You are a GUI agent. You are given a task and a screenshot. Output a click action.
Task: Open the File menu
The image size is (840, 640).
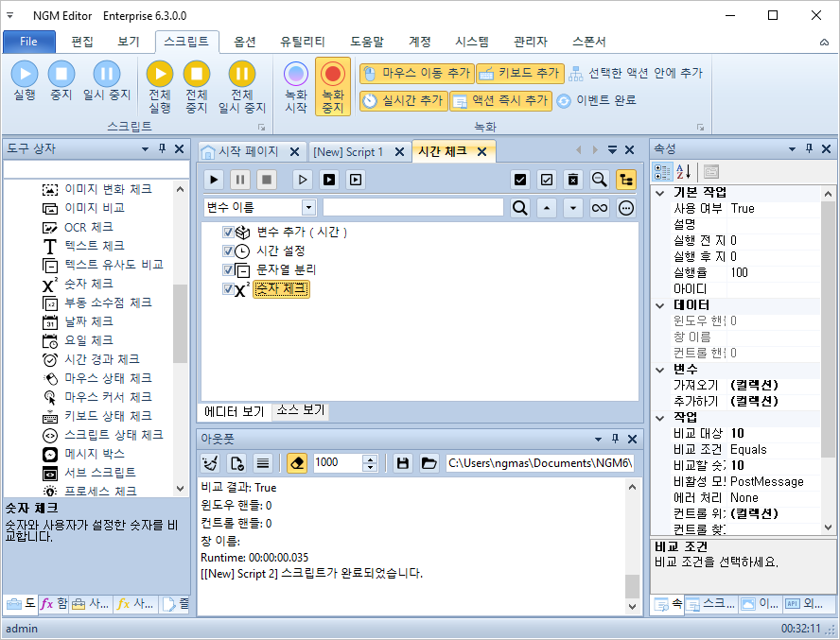point(29,42)
